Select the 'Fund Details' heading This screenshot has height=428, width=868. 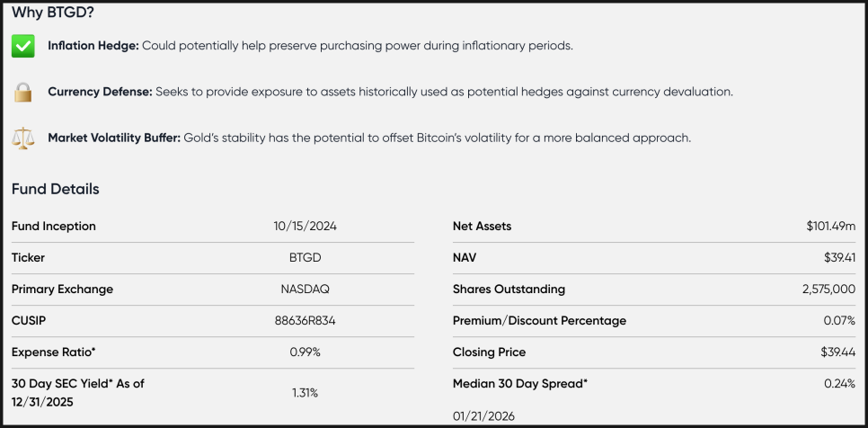[55, 189]
